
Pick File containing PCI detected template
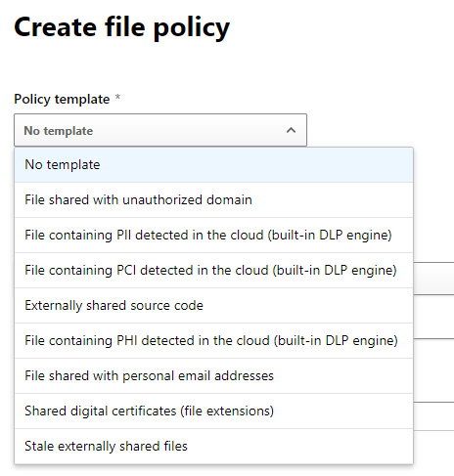(x=213, y=271)
